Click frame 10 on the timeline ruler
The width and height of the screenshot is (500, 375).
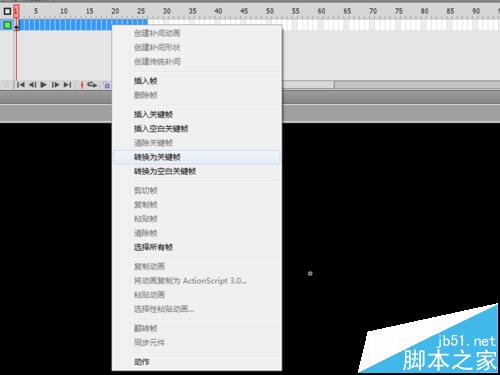[63, 11]
